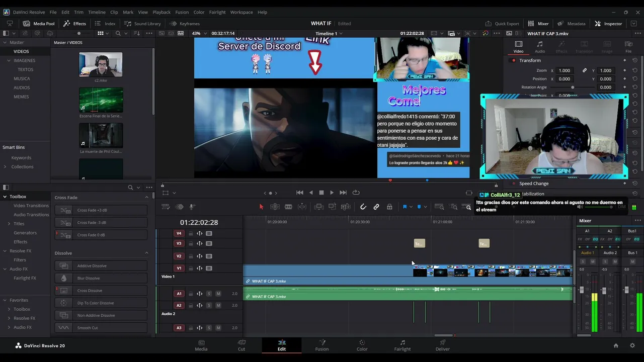
Task: Collapse the Master bin
Action: (x=5, y=42)
